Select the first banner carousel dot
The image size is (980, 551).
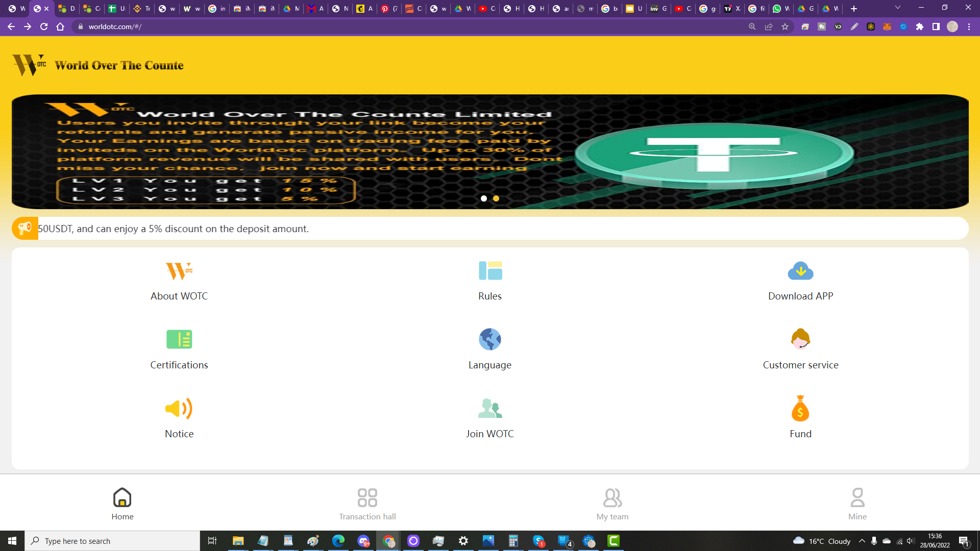point(484,198)
